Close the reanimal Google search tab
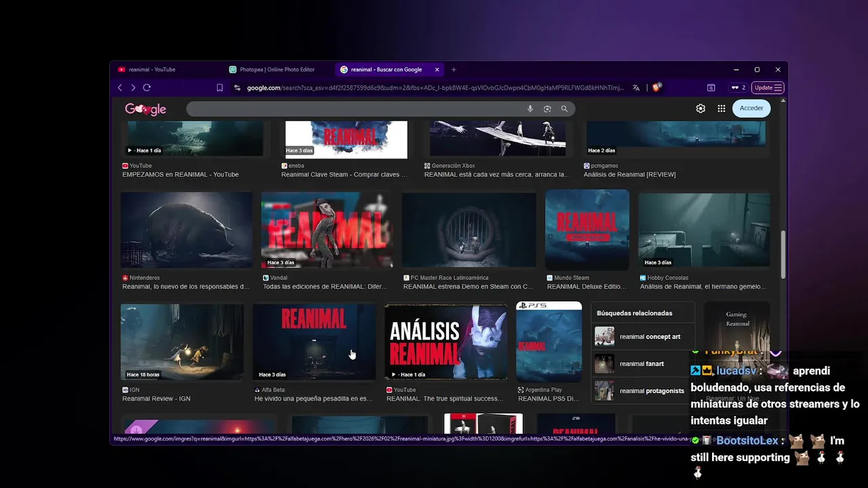 click(x=437, y=69)
